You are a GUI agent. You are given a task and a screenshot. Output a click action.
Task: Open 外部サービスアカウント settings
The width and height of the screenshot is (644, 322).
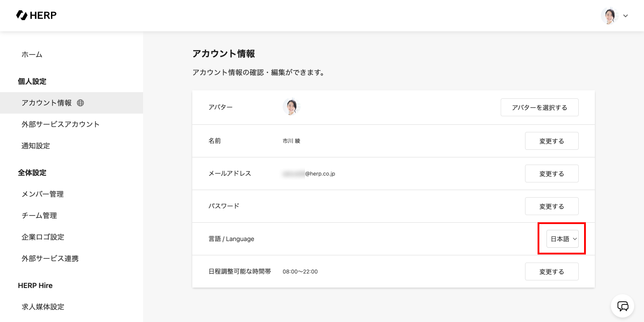[61, 124]
